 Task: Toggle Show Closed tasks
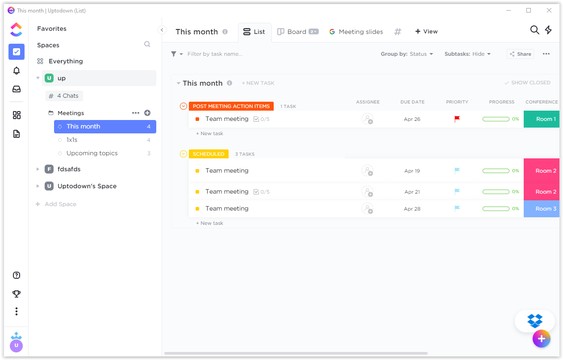(x=527, y=83)
